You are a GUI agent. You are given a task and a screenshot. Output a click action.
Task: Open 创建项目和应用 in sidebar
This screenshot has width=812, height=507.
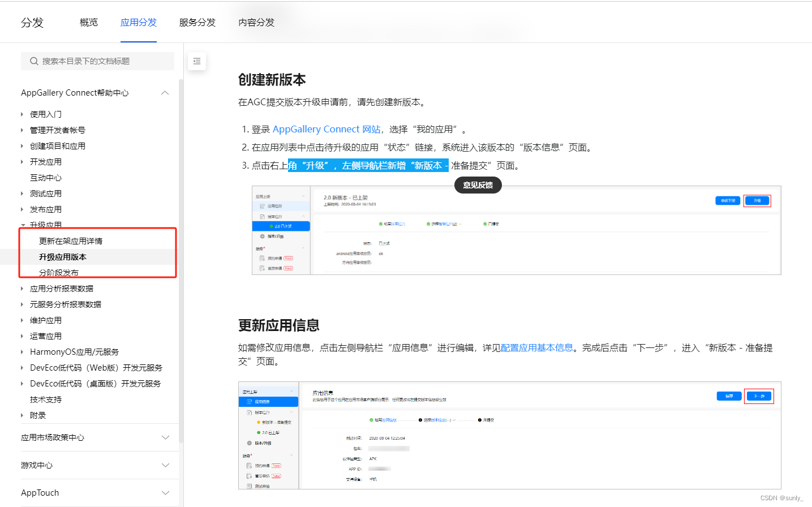[x=58, y=146]
